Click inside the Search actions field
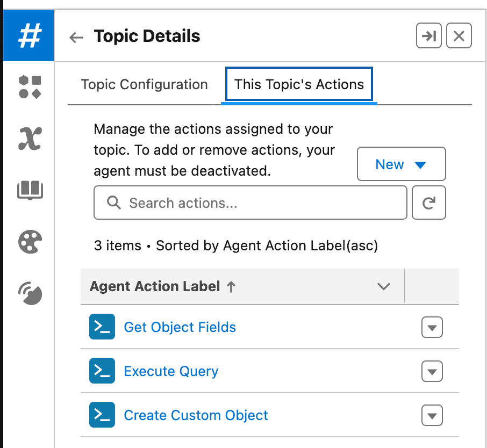This screenshot has width=487, height=448. pyautogui.click(x=250, y=203)
